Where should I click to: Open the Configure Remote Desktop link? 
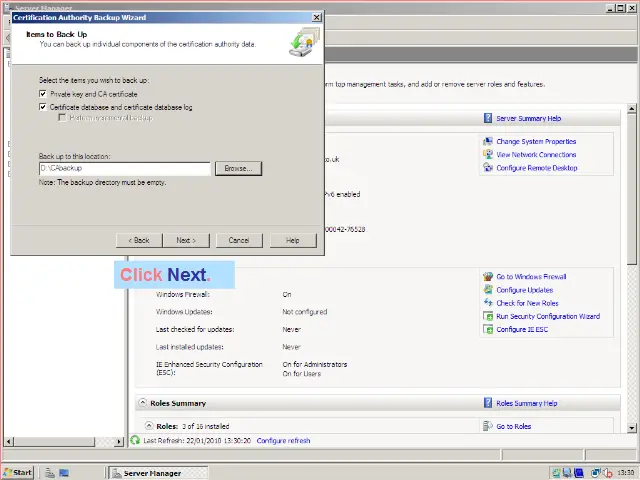[x=537, y=168]
